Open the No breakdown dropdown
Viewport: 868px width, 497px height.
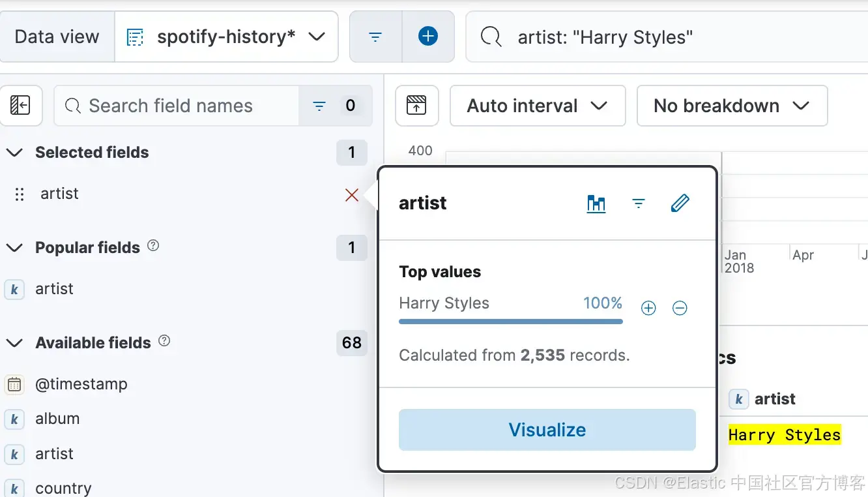(x=731, y=106)
